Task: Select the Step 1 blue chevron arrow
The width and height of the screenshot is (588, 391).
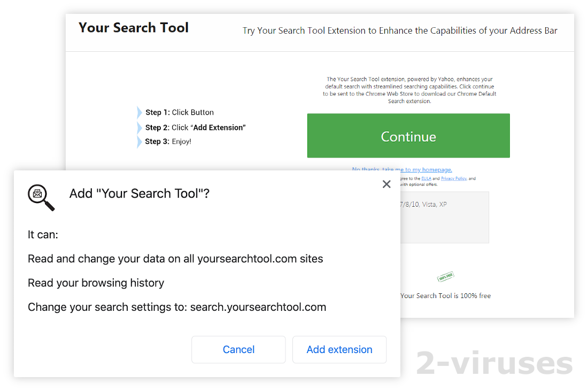Action: [139, 112]
